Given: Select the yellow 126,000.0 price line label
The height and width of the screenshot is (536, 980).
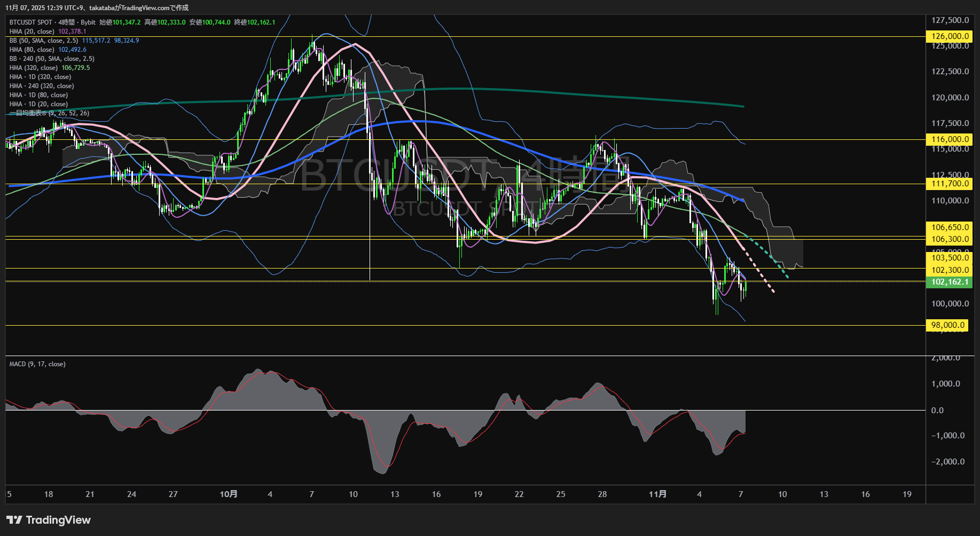Looking at the screenshot, I should [x=950, y=36].
